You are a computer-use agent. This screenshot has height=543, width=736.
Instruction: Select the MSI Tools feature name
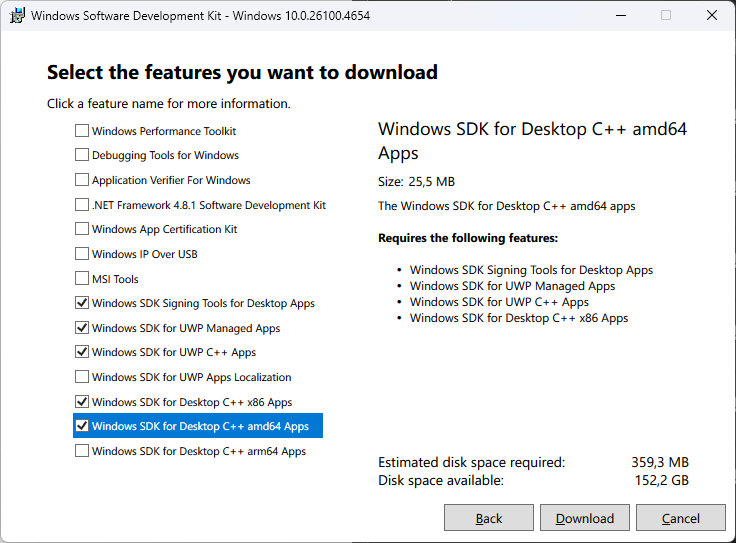coord(115,279)
